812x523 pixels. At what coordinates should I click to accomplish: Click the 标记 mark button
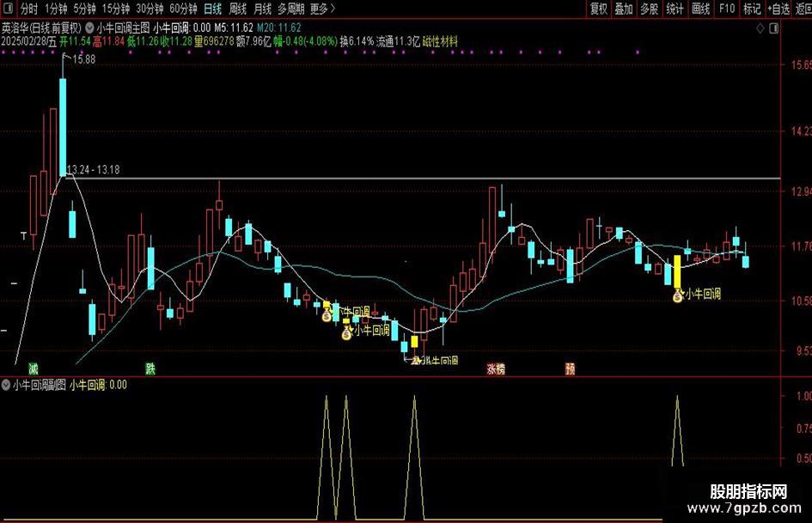752,9
